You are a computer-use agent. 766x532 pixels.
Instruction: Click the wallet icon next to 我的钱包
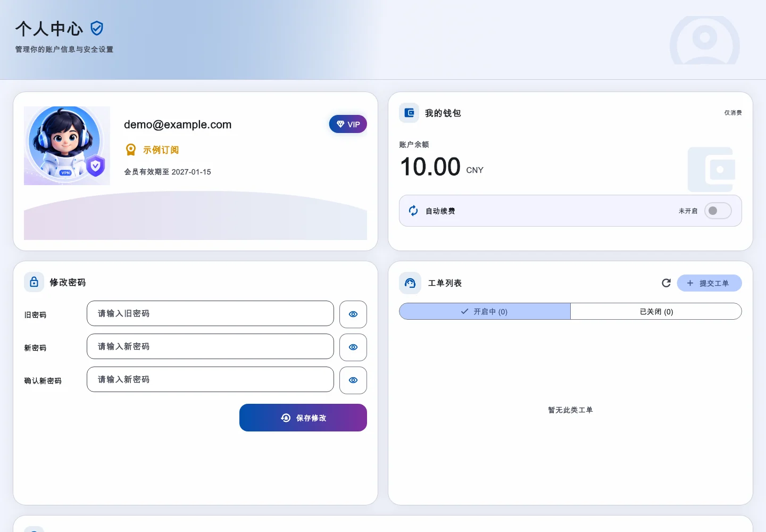pos(409,113)
